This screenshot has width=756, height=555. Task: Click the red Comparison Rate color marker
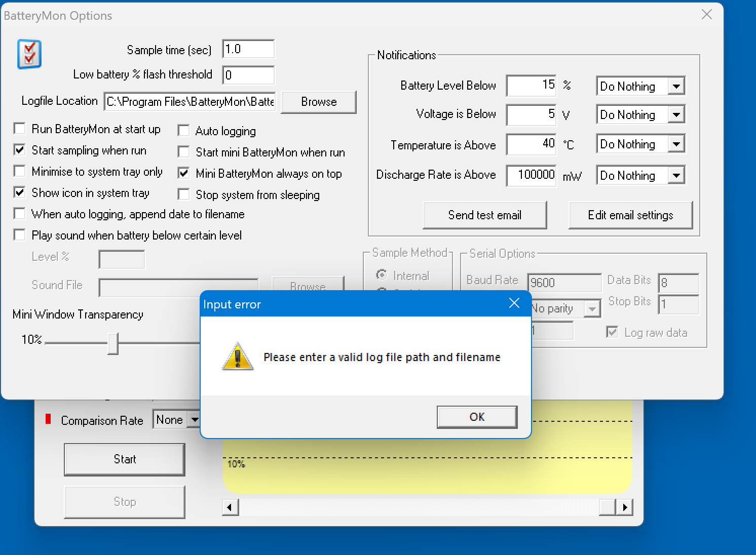[x=48, y=419]
